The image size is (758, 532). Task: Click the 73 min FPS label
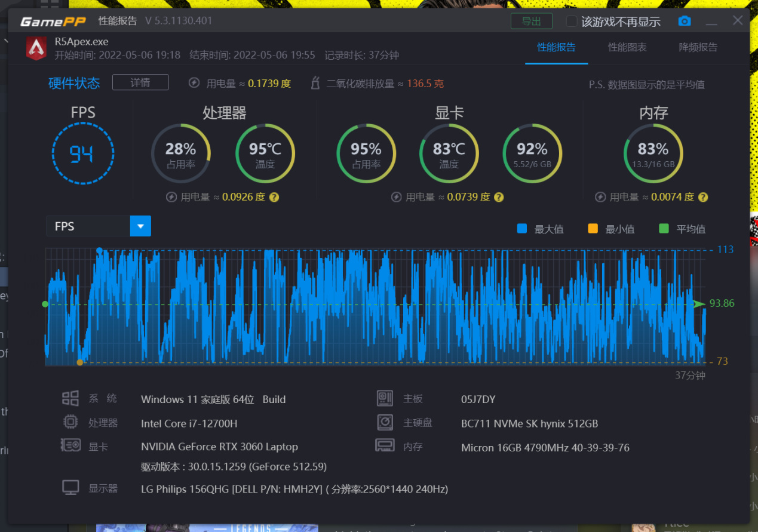pyautogui.click(x=722, y=361)
